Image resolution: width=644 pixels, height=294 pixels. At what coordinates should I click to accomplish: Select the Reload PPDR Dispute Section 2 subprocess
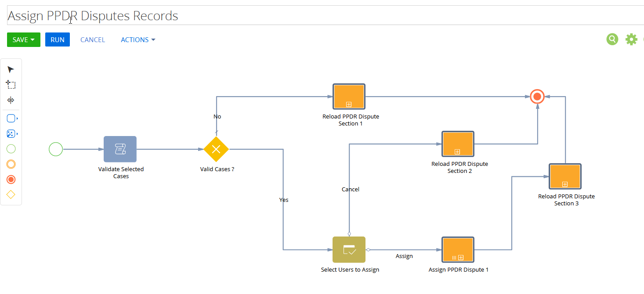pos(458,144)
